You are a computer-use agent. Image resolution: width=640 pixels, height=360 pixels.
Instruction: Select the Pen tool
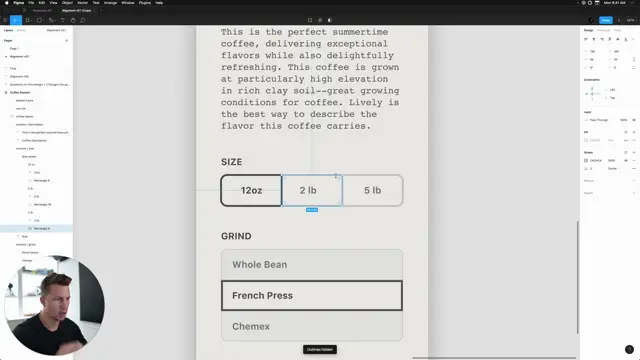coord(51,20)
